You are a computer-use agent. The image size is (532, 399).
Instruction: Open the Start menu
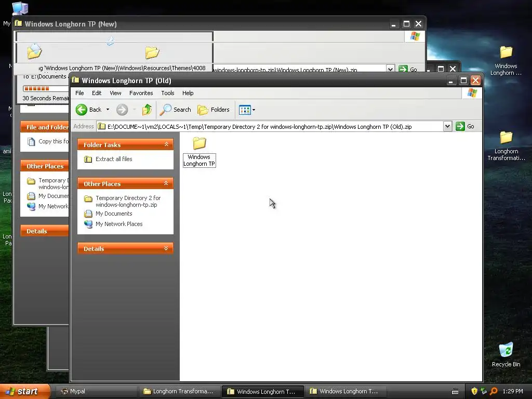[x=25, y=391]
